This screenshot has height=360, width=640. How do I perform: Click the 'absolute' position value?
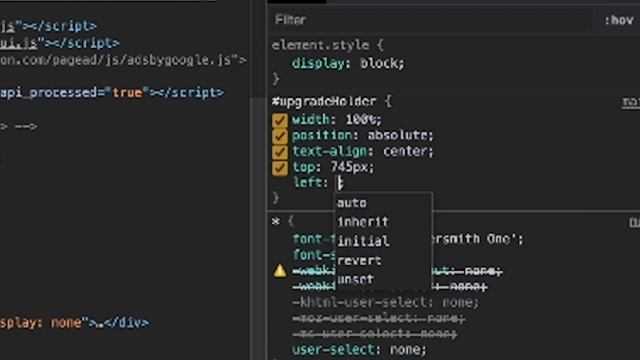[397, 136]
